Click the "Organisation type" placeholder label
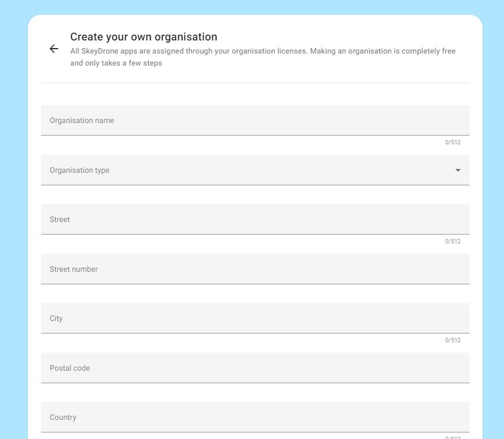Viewport: 504px width, 439px height. pos(79,170)
